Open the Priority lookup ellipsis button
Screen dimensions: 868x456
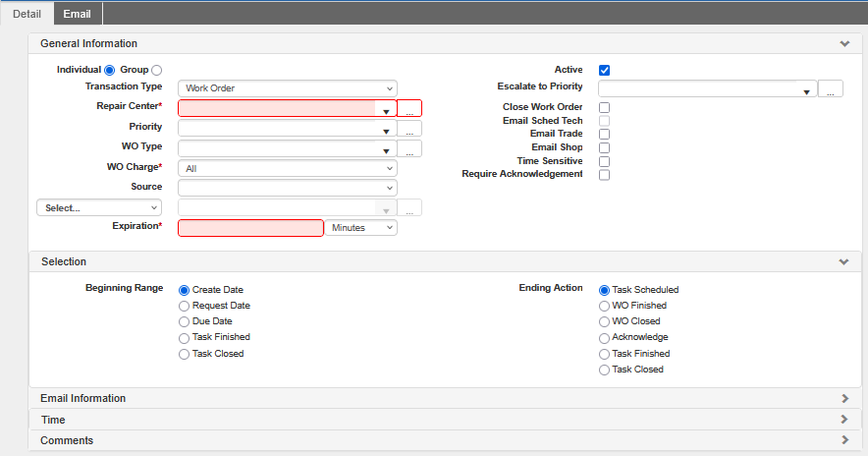point(409,128)
